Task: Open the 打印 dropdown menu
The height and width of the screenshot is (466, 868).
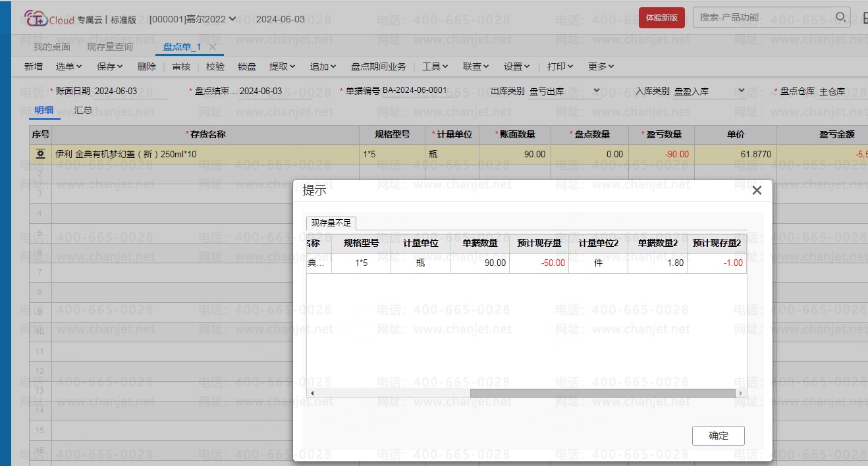Action: (560, 66)
